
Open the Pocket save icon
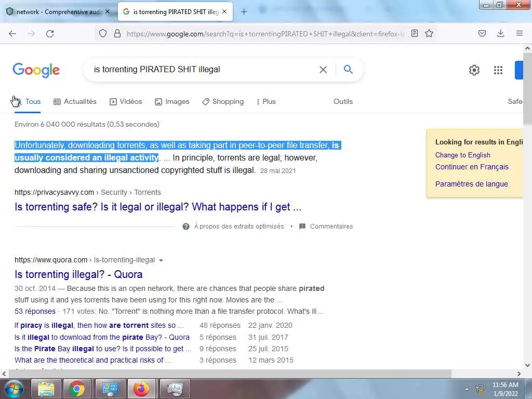(482, 33)
